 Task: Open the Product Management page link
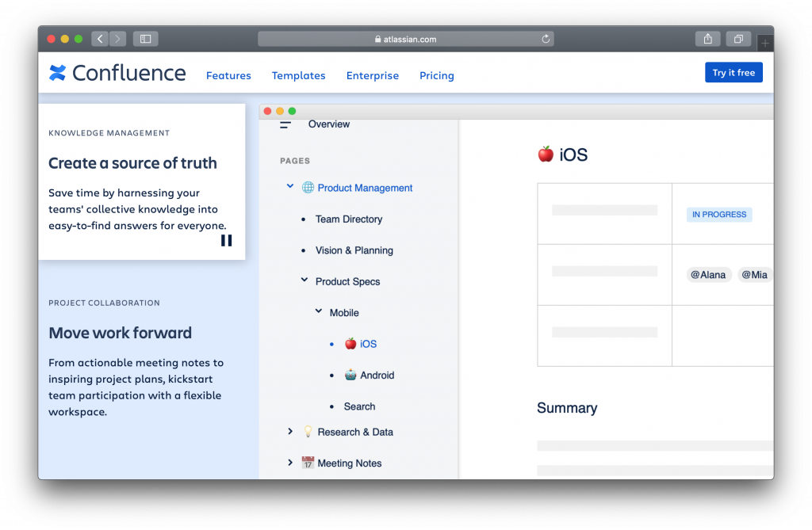365,188
